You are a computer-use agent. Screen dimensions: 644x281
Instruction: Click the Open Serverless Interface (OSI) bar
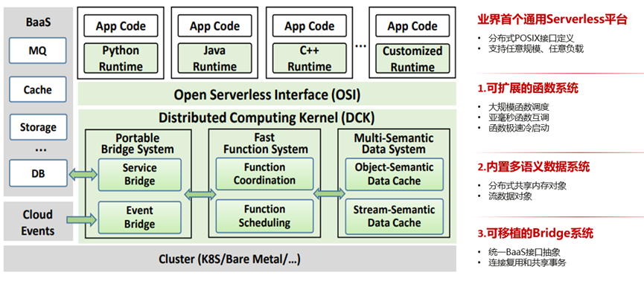tap(267, 94)
